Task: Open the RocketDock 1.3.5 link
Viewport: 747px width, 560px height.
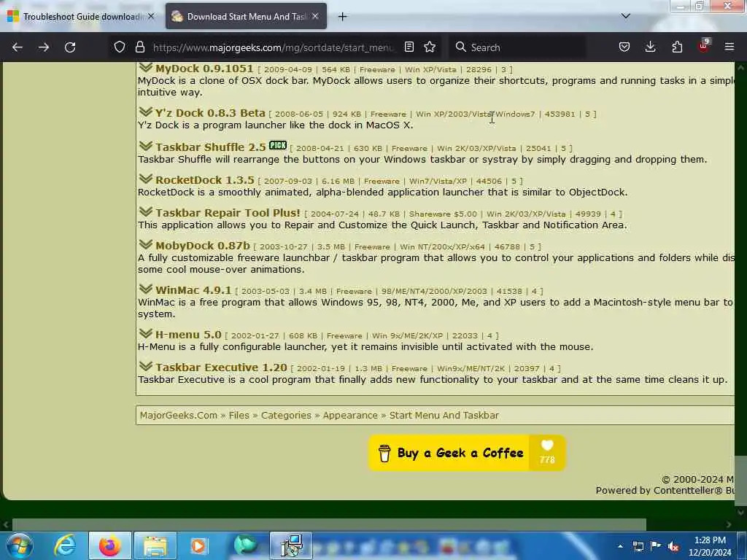Action: point(205,181)
